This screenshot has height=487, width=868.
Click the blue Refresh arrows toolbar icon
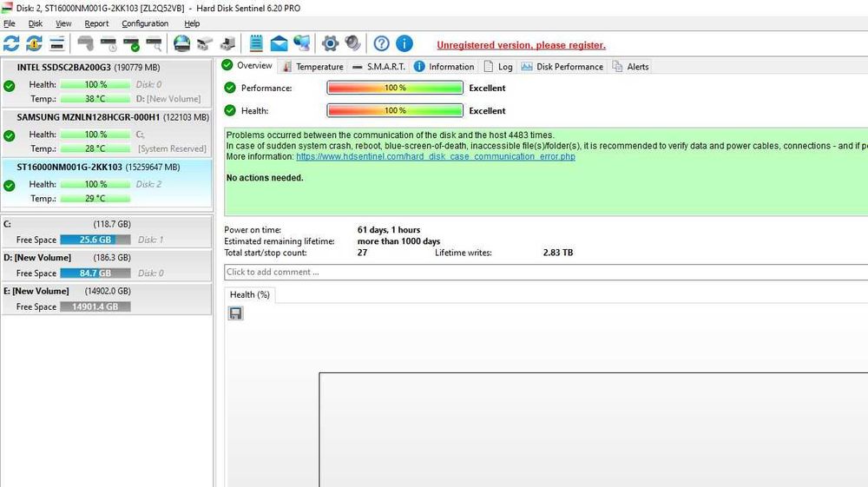[x=11, y=43]
